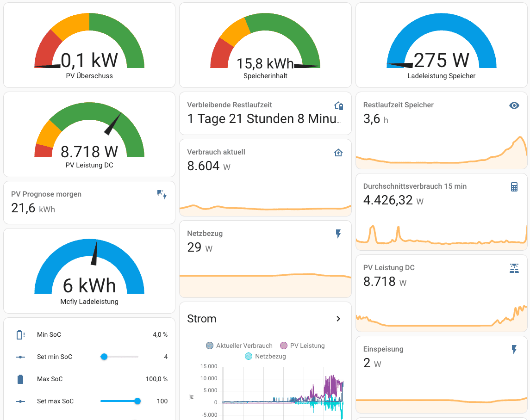
Task: Click the calculator icon on Durchschnittsverbrauch card
Action: (514, 187)
